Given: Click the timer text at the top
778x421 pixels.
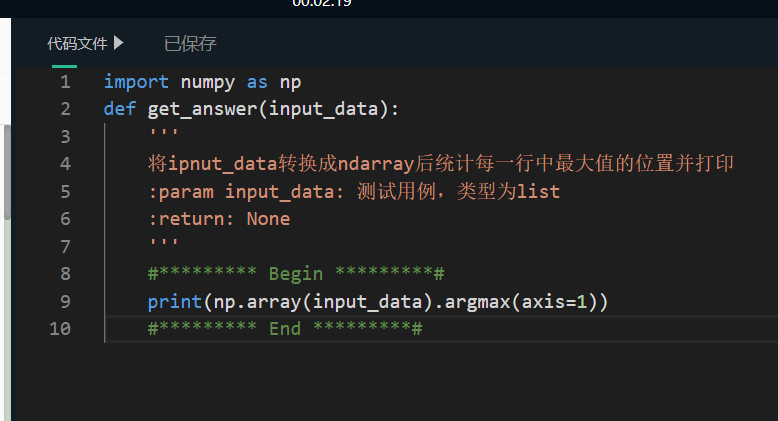Looking at the screenshot, I should pos(322,3).
